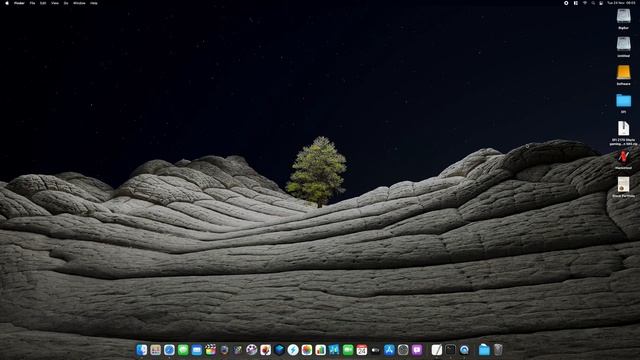Open the Help menu
This screenshot has width=640, height=360.
(93, 3)
